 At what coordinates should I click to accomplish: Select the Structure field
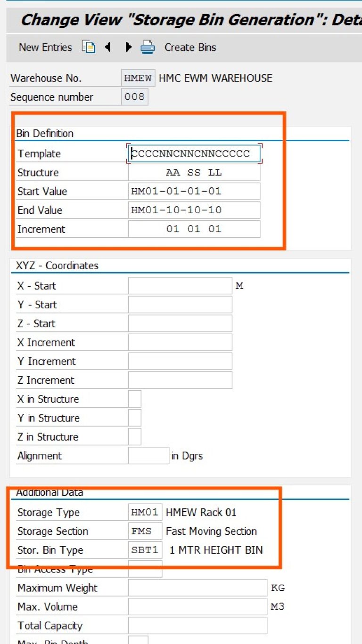[194, 173]
